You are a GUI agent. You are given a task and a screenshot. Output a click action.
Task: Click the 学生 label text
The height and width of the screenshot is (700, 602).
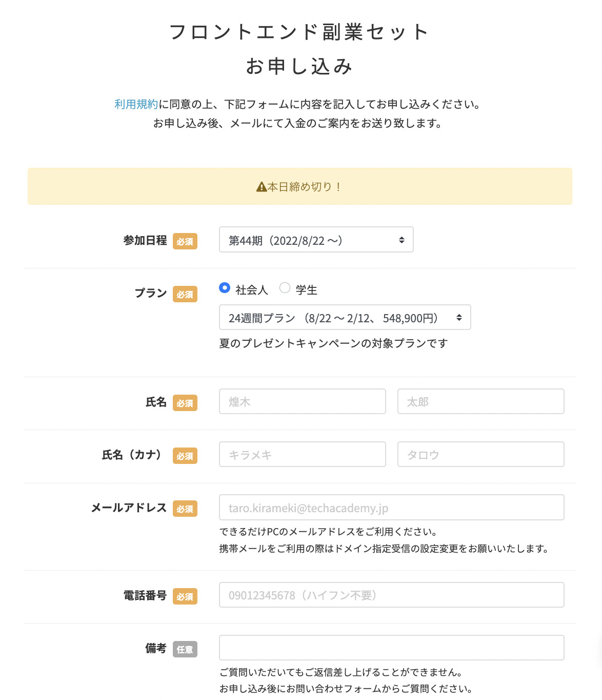pyautogui.click(x=306, y=290)
